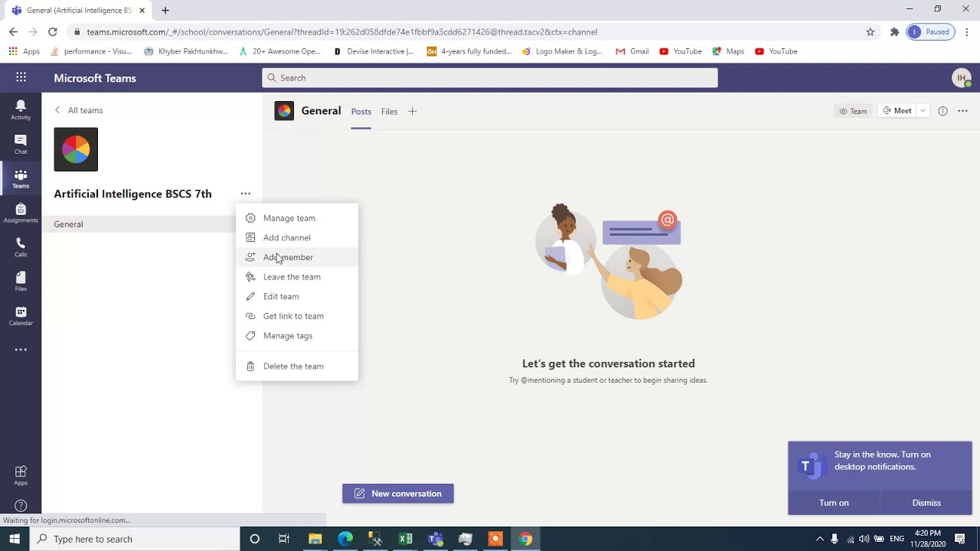Choose Edit team from the menu

[296, 296]
